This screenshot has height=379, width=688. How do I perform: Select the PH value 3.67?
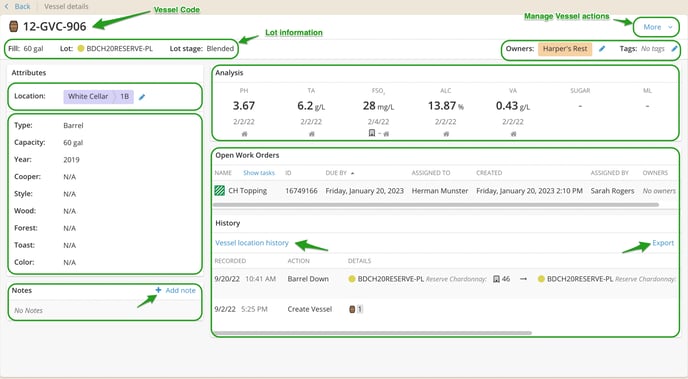[x=244, y=106]
